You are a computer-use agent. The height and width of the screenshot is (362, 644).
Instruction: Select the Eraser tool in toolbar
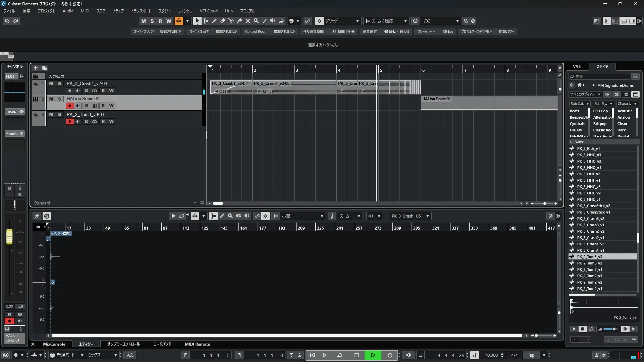pos(222,21)
